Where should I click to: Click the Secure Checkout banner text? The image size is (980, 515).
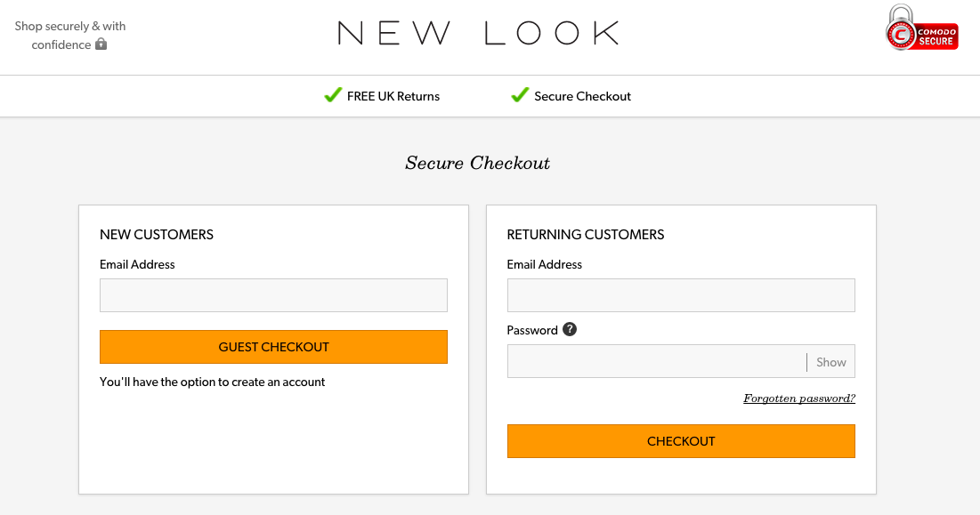[x=582, y=96]
